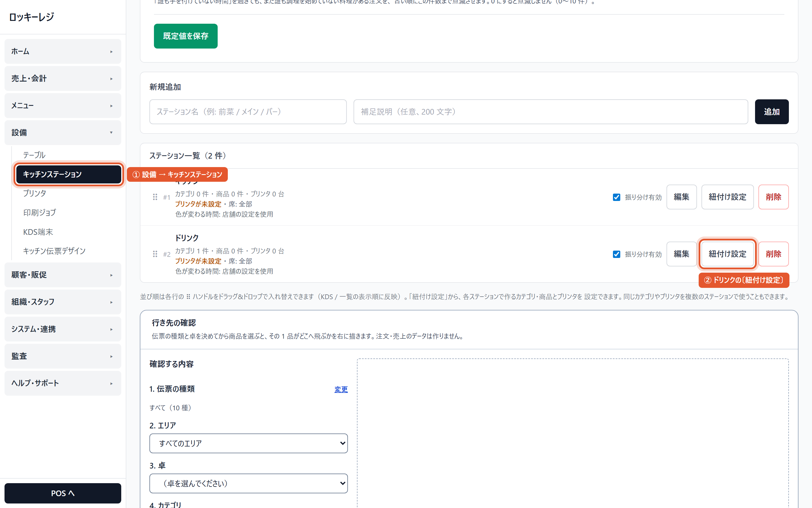Expand the システム・連携 sidebar section
This screenshot has width=812, height=508.
pos(63,329)
